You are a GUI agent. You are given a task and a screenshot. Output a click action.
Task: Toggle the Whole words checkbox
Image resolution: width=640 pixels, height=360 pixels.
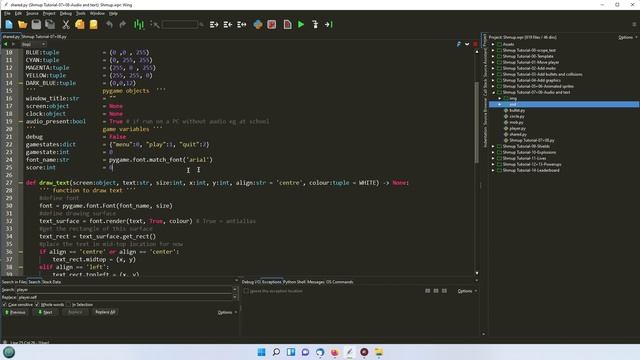pyautogui.click(x=37, y=304)
